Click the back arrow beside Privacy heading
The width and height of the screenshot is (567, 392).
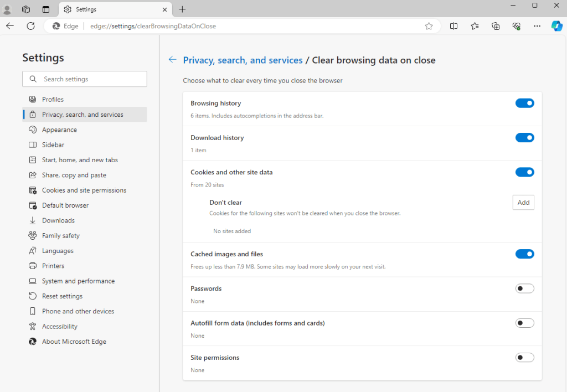point(173,60)
